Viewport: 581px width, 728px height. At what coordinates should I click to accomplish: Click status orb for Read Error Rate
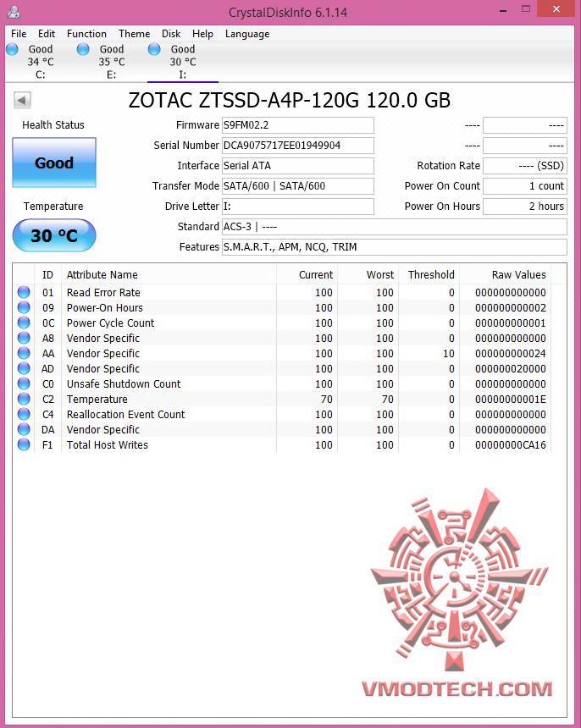click(24, 293)
